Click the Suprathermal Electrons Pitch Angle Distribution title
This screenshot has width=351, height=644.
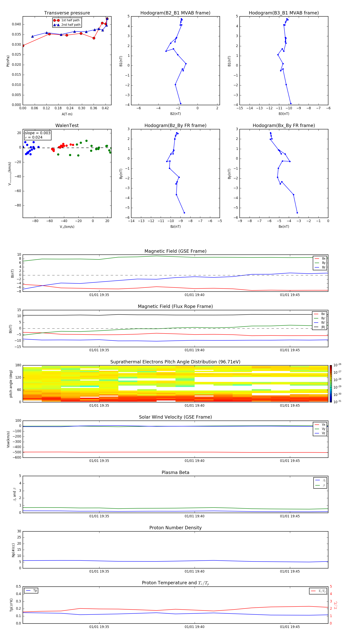point(175,362)
